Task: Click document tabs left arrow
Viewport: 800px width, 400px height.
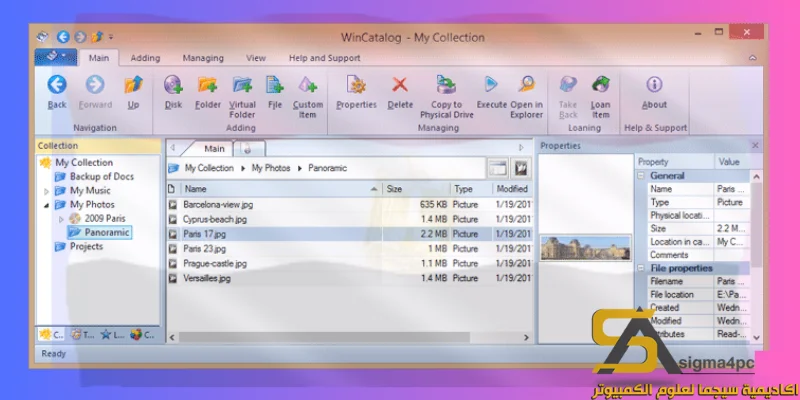Action: coord(172,148)
